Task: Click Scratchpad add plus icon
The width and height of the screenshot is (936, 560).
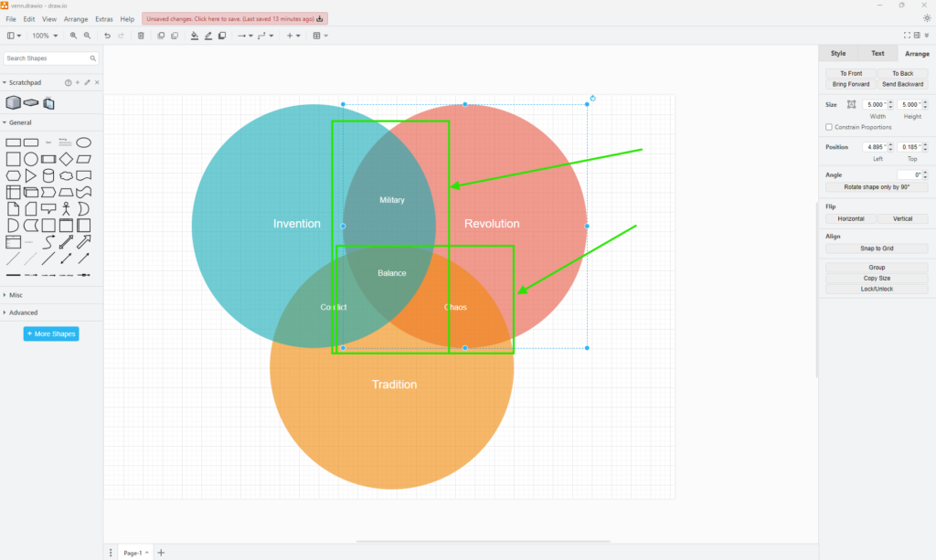Action: (78, 82)
